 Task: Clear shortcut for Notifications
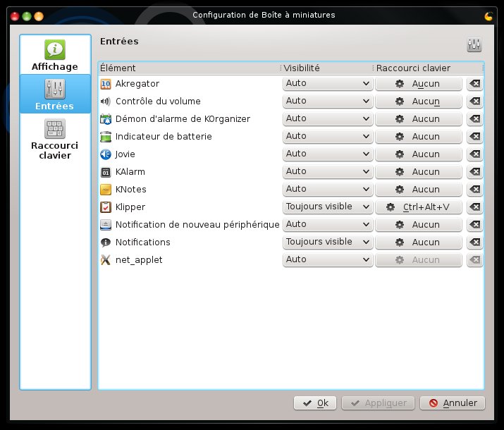[475, 242]
